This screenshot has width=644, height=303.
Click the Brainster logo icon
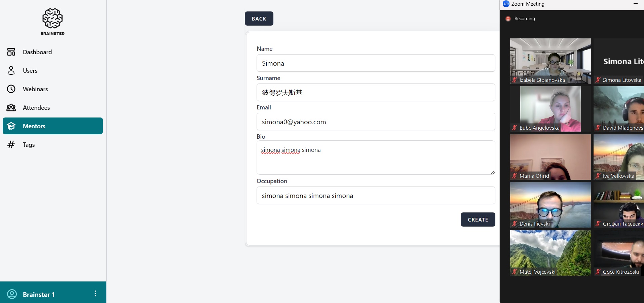pyautogui.click(x=52, y=18)
